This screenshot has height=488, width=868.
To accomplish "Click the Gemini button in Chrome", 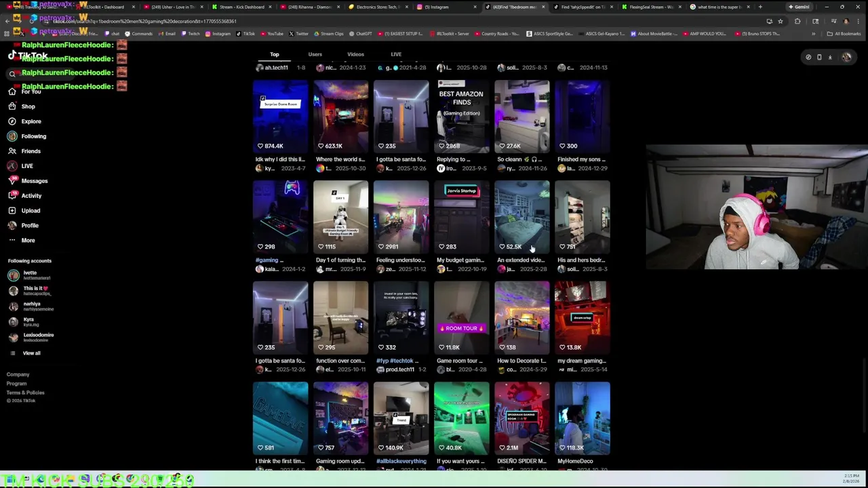I will (x=800, y=7).
